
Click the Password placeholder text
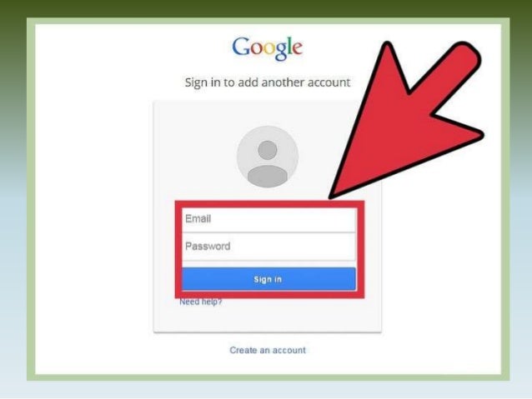[x=208, y=246]
